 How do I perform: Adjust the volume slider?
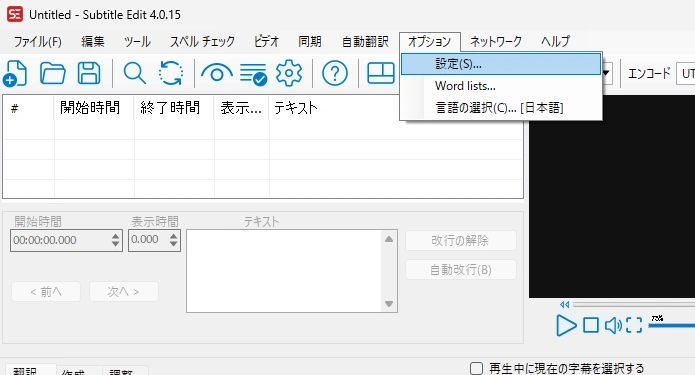point(672,325)
